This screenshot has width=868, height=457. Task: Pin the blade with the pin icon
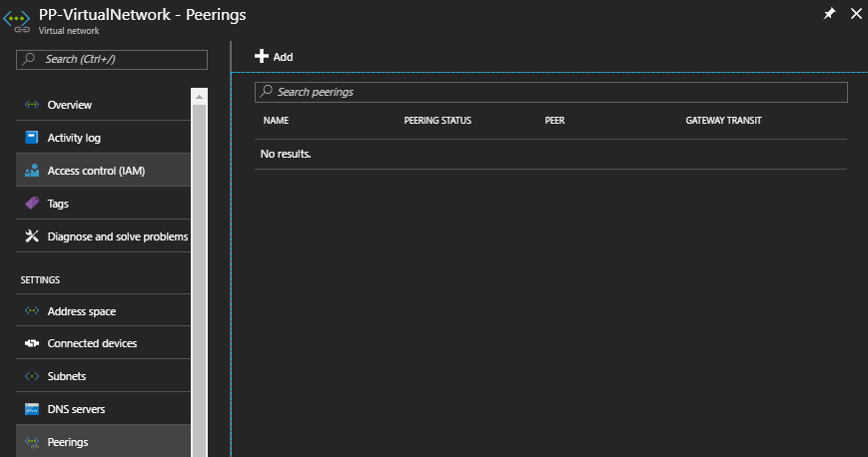click(829, 14)
